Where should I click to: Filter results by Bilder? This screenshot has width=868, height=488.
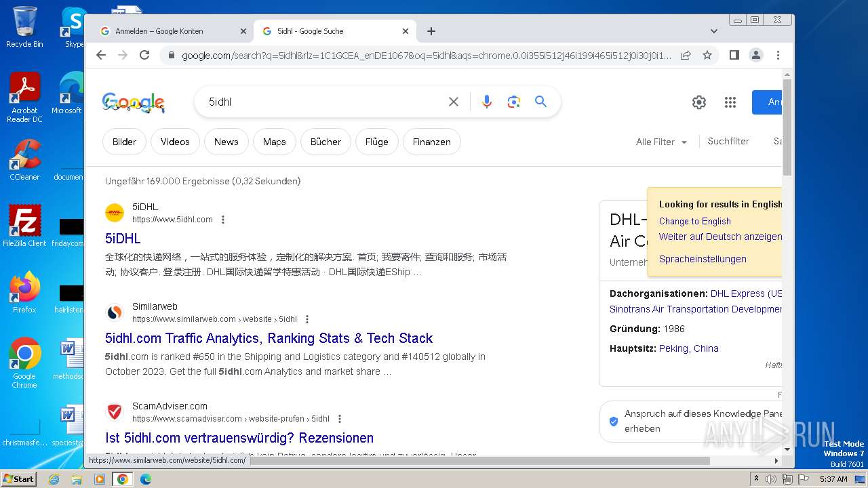point(124,142)
